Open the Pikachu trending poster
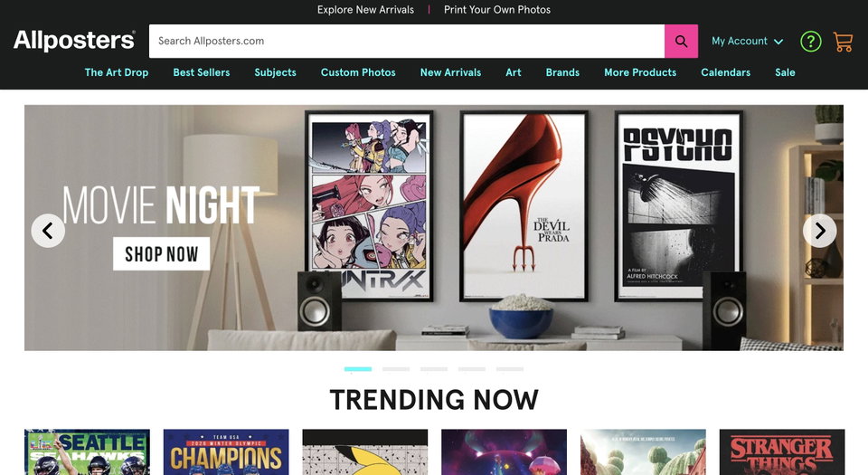The height and width of the screenshot is (475, 868). click(x=364, y=451)
